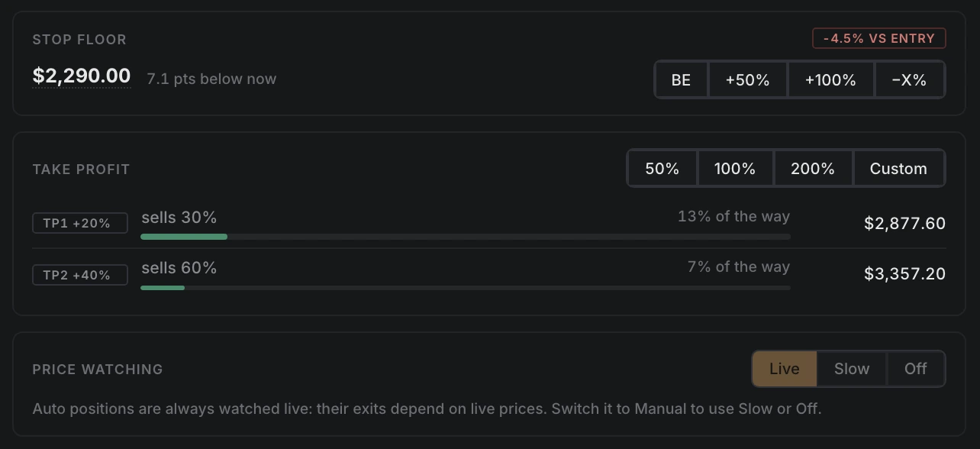Switch price watching to Live
Screen dimensions: 980x449
[x=785, y=369]
